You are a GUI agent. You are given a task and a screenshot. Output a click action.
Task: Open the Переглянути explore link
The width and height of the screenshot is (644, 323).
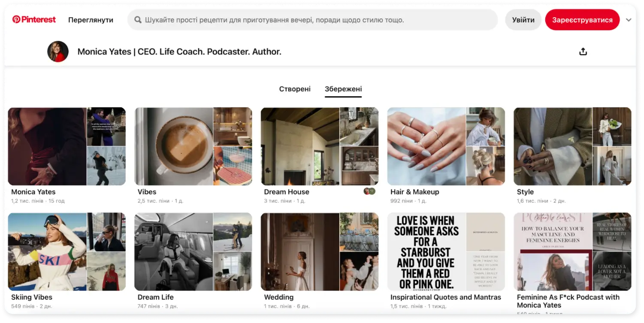coord(91,20)
